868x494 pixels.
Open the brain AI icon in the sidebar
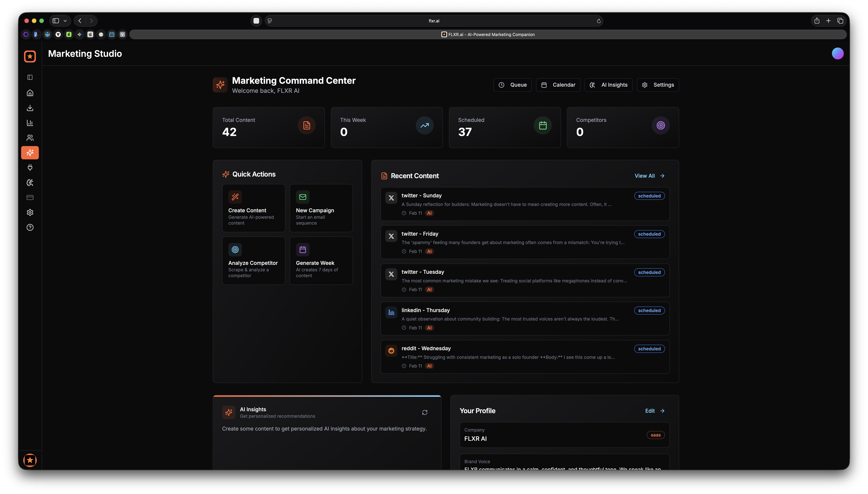(30, 183)
